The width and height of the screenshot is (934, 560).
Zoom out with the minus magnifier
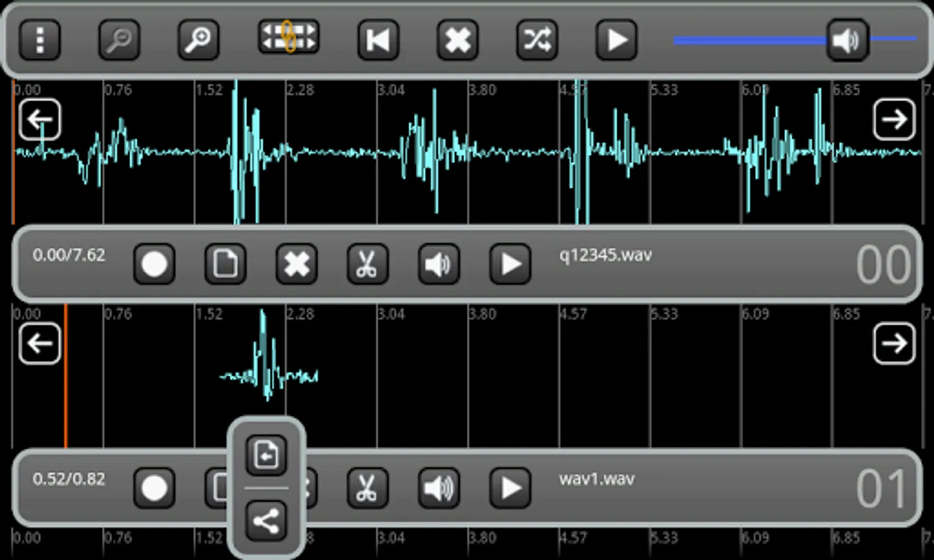click(x=119, y=40)
